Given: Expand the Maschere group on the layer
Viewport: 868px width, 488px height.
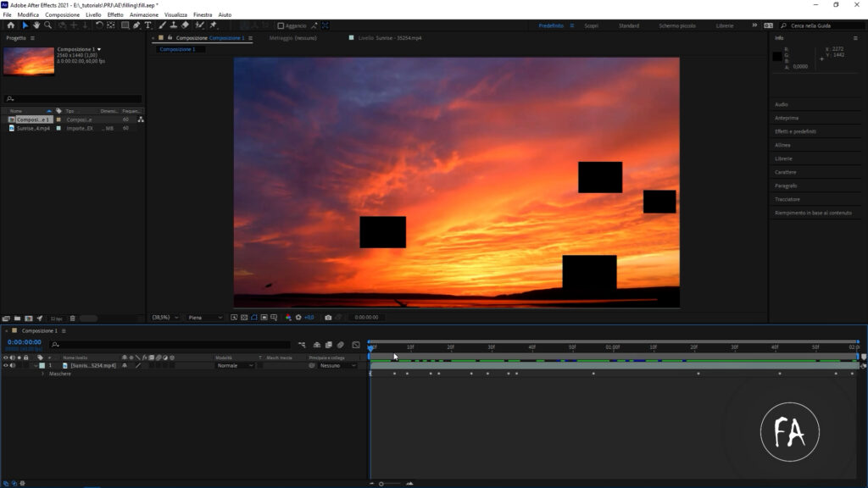Looking at the screenshot, I should click(44, 373).
